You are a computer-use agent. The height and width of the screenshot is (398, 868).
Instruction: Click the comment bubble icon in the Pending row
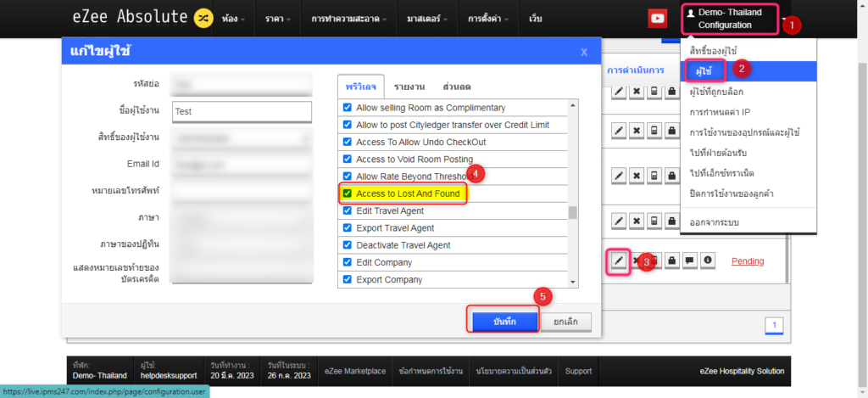click(x=690, y=261)
